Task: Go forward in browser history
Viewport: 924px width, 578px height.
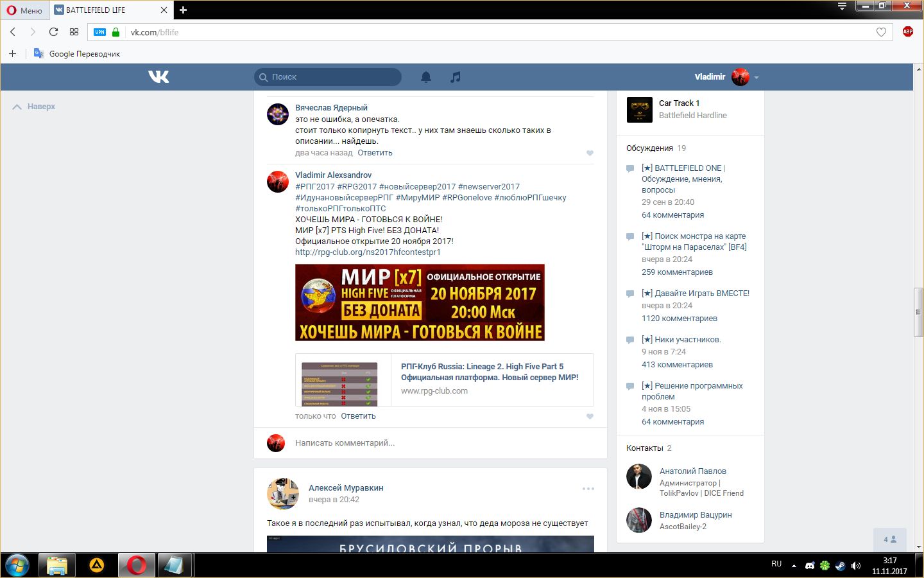Action: point(33,32)
